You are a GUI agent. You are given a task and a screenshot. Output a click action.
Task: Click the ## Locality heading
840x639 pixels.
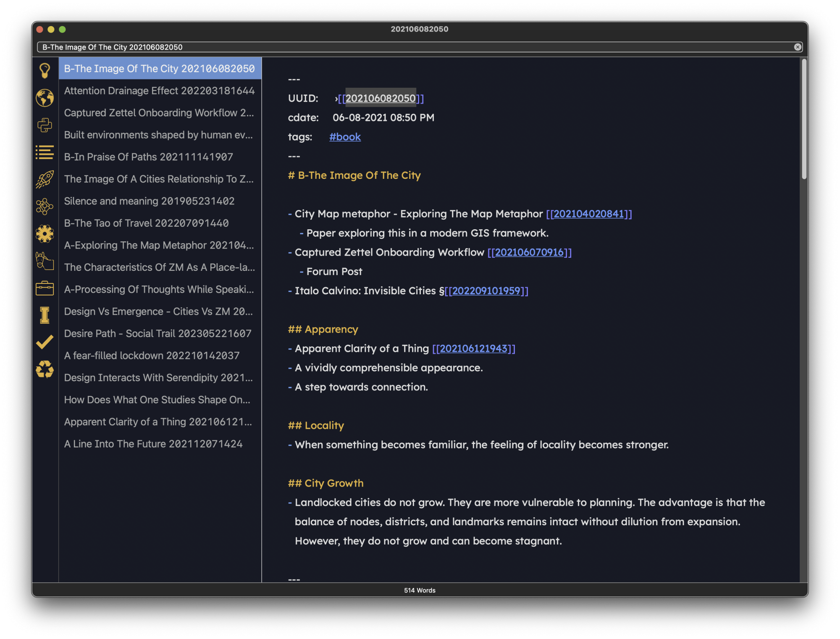tap(316, 426)
